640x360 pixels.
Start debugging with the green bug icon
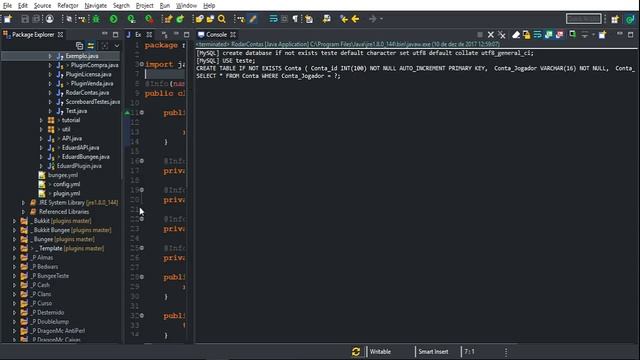[x=96, y=19]
